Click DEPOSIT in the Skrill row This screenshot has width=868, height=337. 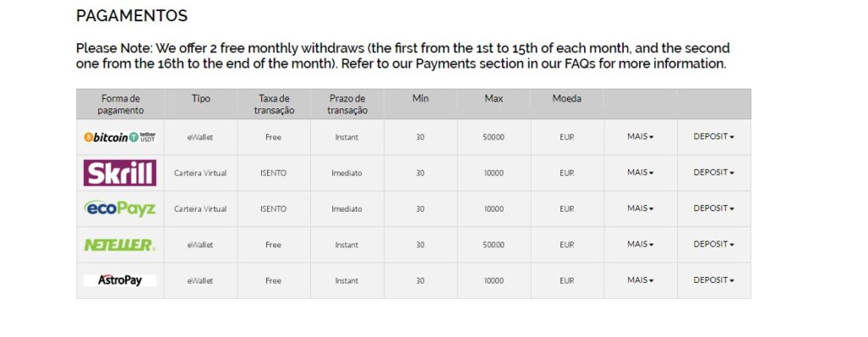coord(714,173)
